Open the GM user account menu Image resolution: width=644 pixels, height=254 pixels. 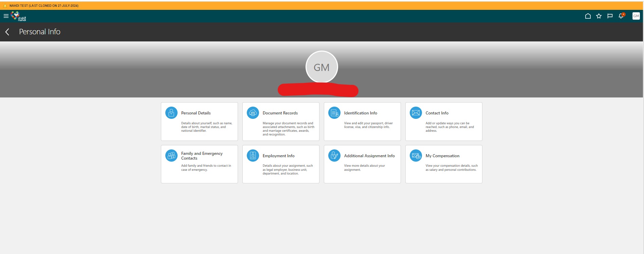tap(636, 16)
